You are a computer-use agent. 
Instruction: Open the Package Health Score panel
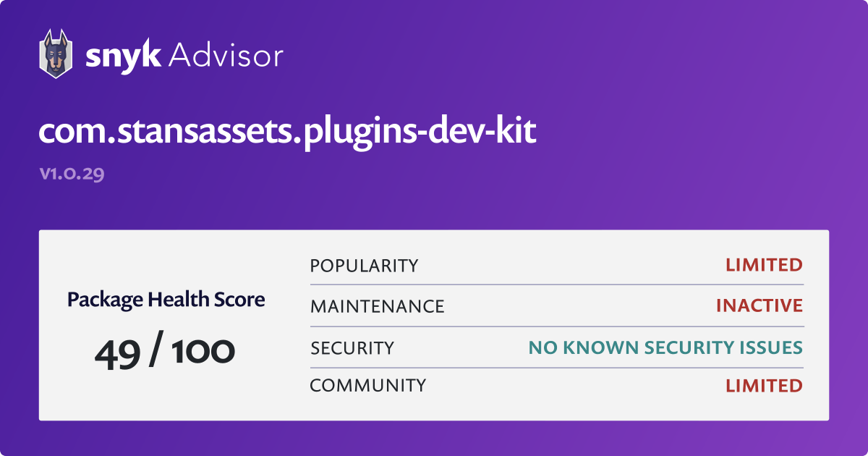click(x=165, y=300)
